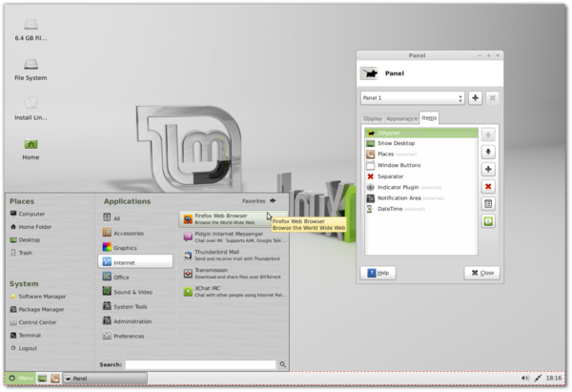
Task: Select the Graphics category
Action: (135, 247)
